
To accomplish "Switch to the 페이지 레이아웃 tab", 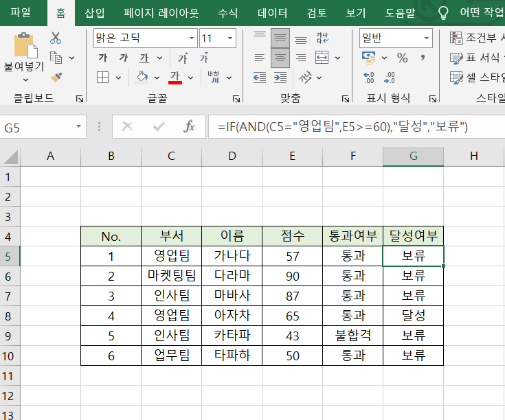I will (161, 13).
